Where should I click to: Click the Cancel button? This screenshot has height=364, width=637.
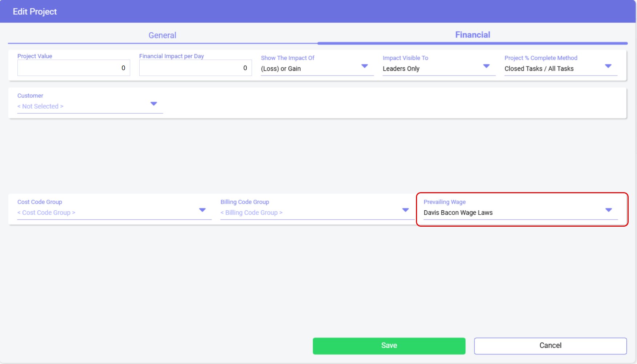click(x=550, y=345)
